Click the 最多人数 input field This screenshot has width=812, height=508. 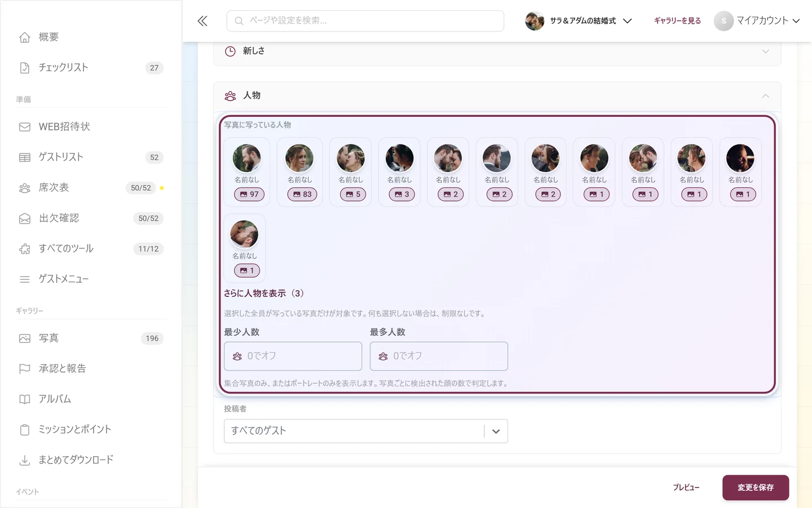439,356
